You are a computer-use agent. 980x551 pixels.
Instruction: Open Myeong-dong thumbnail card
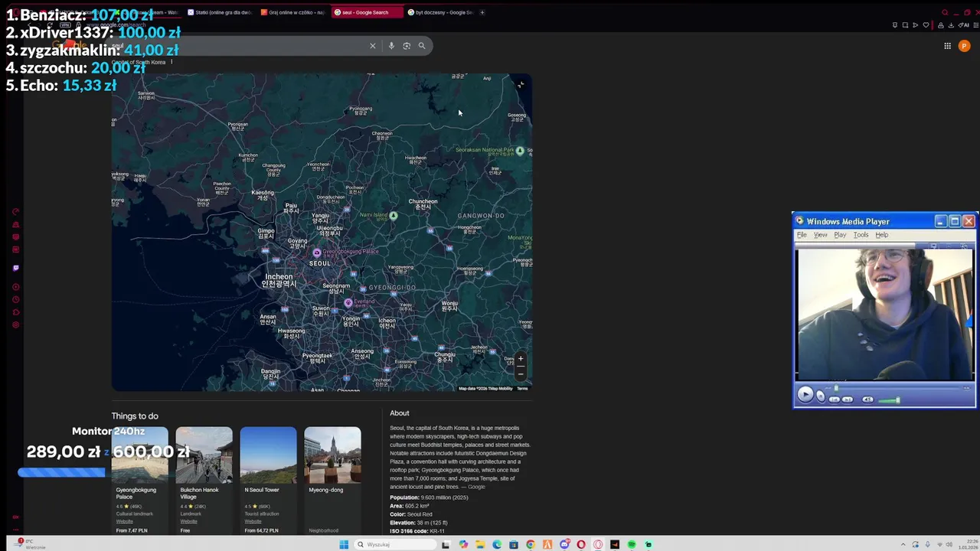(x=332, y=455)
